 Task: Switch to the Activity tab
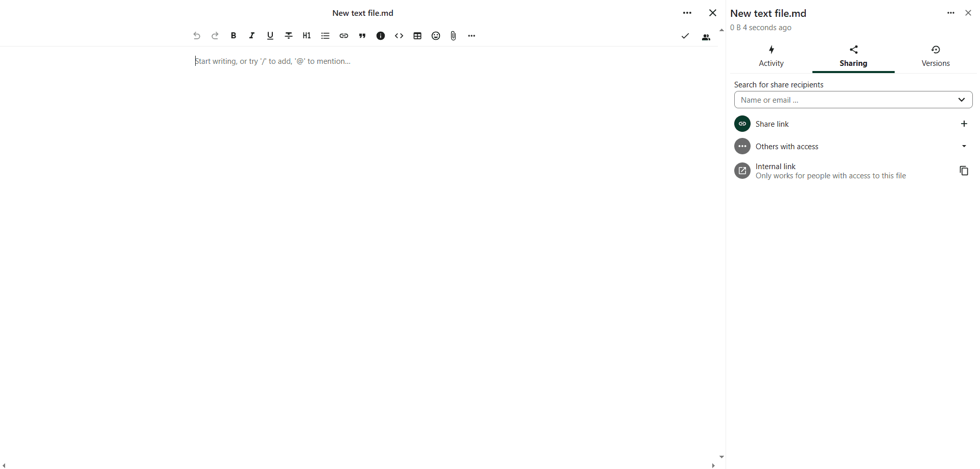pyautogui.click(x=771, y=56)
